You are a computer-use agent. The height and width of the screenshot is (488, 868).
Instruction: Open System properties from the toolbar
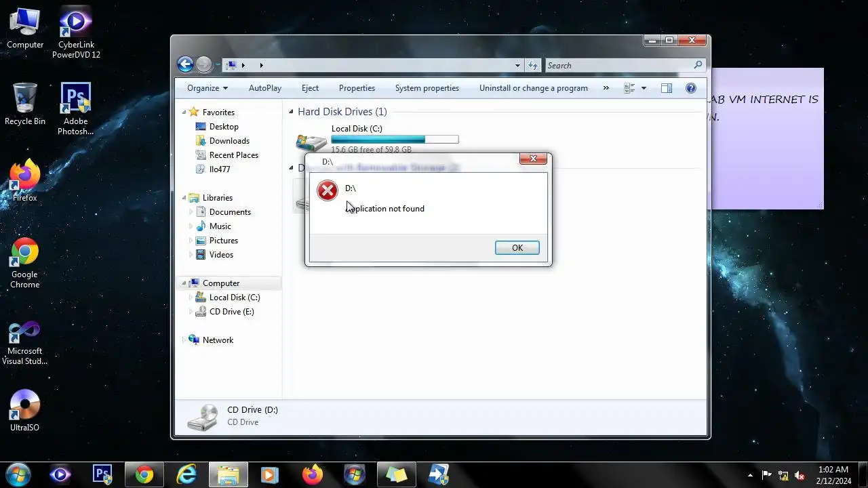[x=427, y=88]
